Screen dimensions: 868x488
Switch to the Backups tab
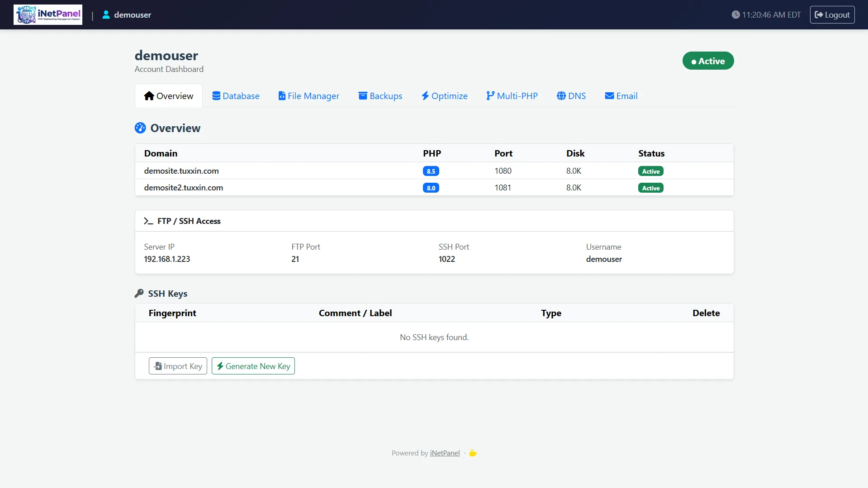380,95
